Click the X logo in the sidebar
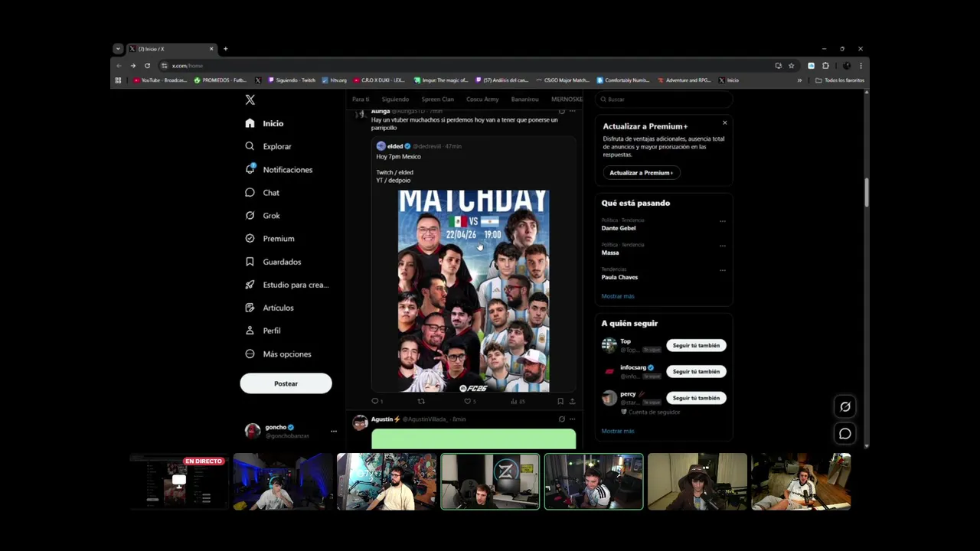This screenshot has height=551, width=980. pos(250,99)
